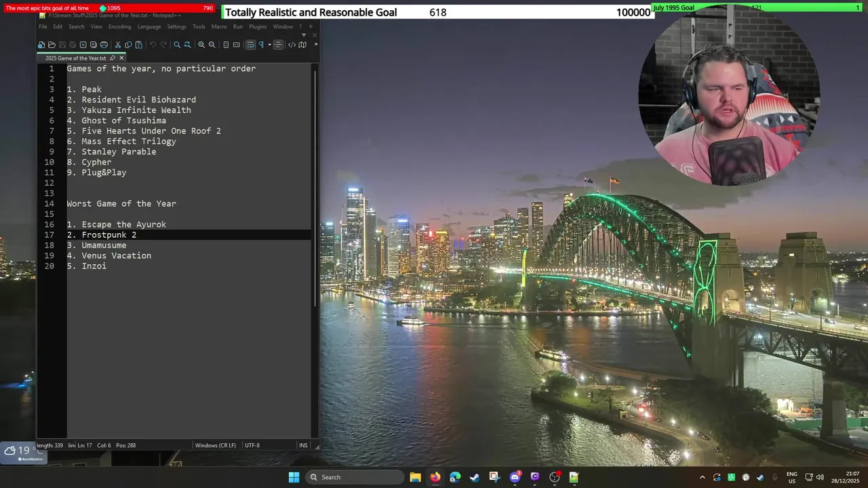Toggle synchronized horizontal scrolling icon
This screenshot has width=868, height=488.
point(237,45)
